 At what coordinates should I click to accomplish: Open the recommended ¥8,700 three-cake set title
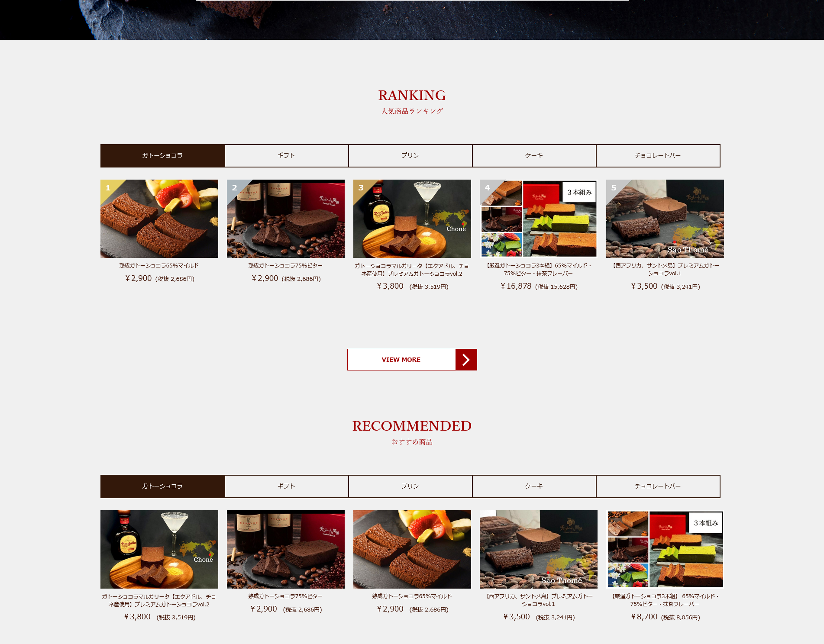[x=665, y=600]
